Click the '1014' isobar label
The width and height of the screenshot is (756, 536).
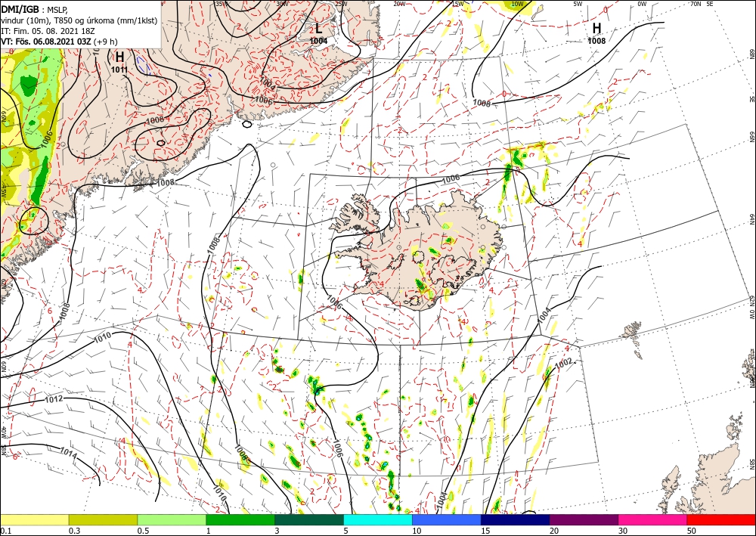[69, 452]
